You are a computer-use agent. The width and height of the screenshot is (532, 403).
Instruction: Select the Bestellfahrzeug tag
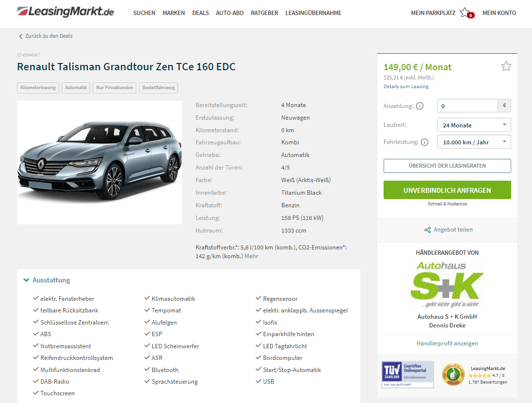tap(159, 88)
